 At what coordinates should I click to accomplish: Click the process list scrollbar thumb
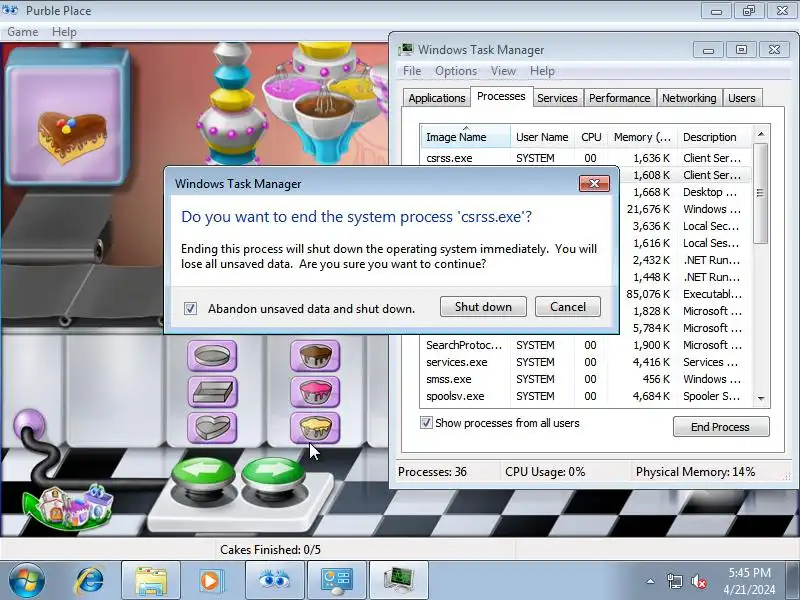click(x=761, y=193)
